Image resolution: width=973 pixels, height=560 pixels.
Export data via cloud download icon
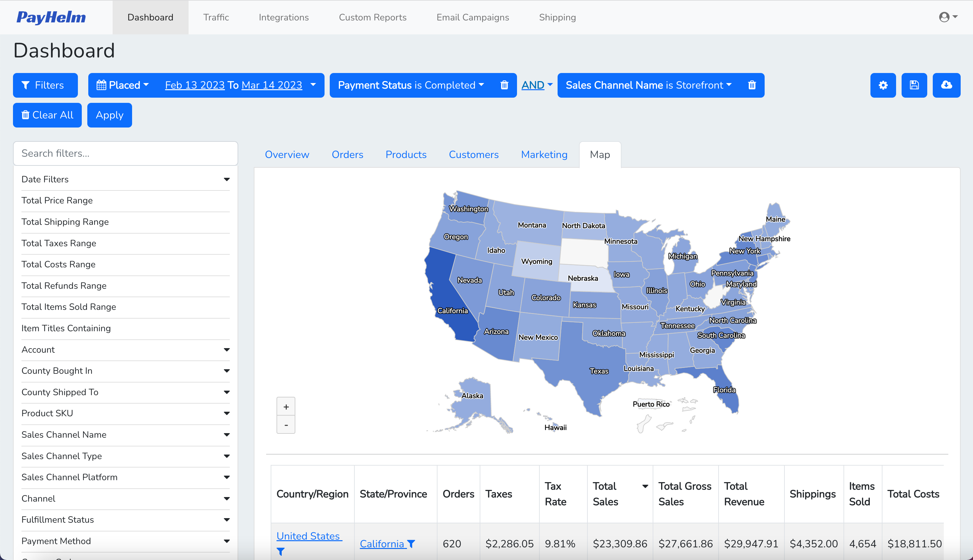[946, 85]
